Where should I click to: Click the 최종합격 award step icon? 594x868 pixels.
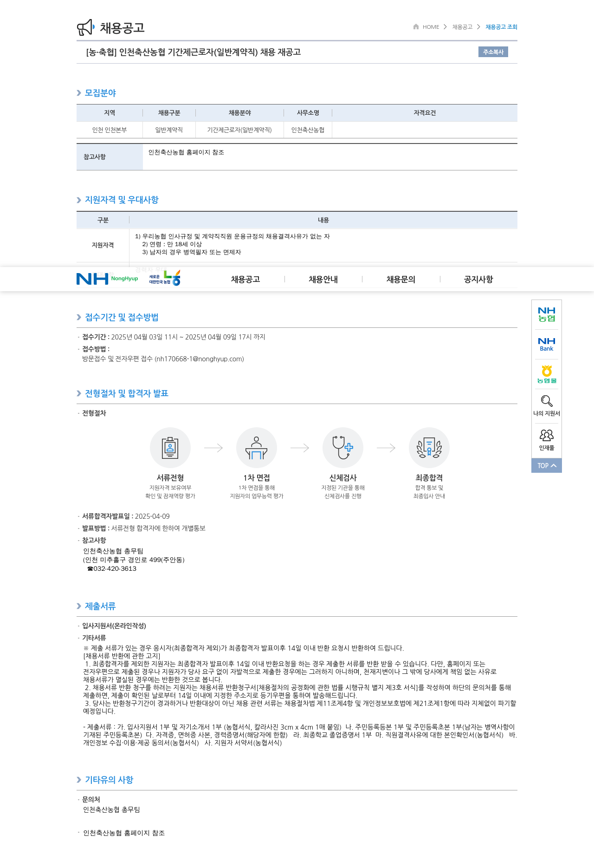pos(429,448)
